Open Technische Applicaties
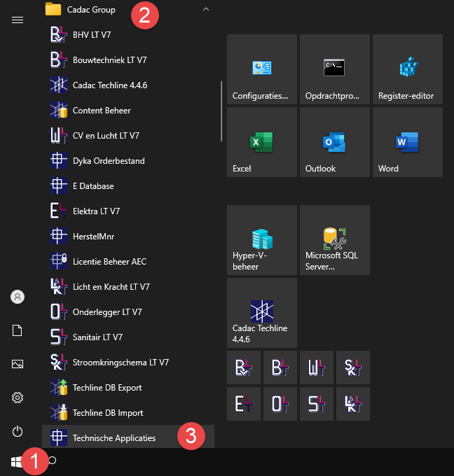Viewport: 454px width, 476px height. [x=128, y=437]
